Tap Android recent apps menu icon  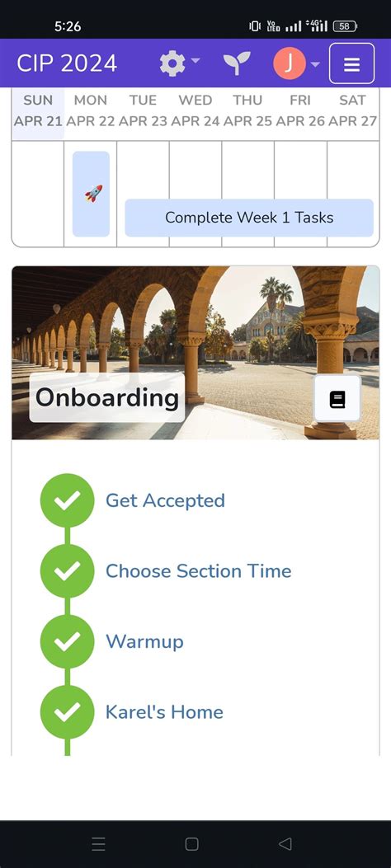pyautogui.click(x=99, y=843)
